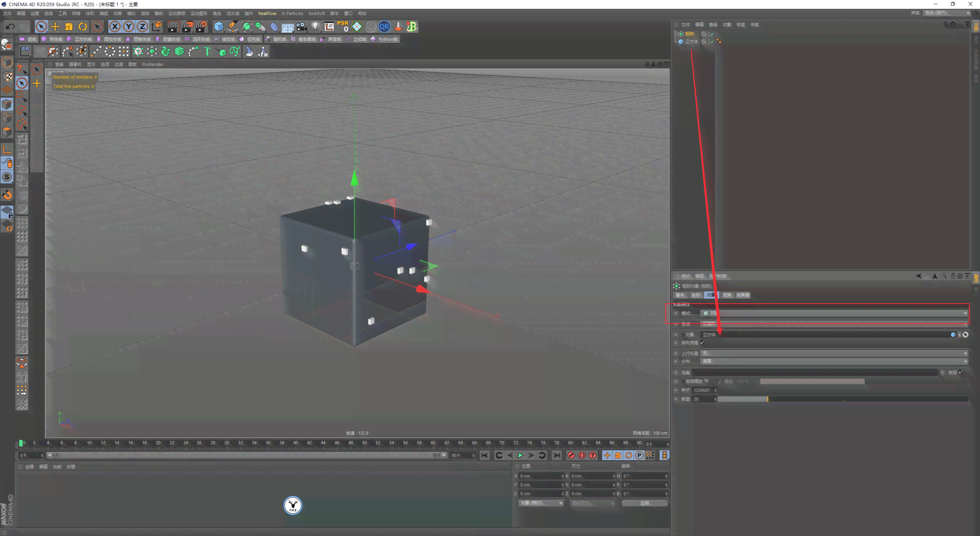Add a cube primitive object

(219, 26)
